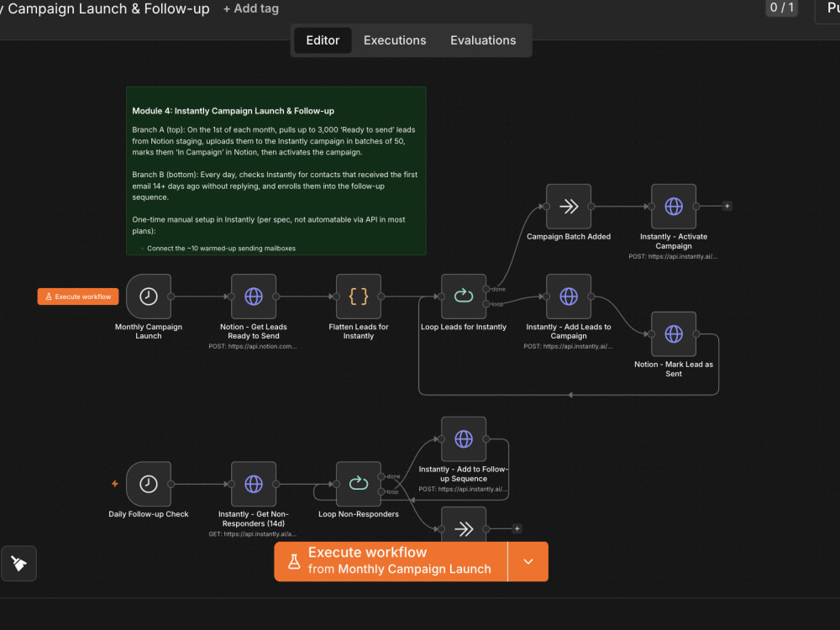Viewport: 840px width, 630px height.
Task: Open the Loop Non-Responders node
Action: 359,484
